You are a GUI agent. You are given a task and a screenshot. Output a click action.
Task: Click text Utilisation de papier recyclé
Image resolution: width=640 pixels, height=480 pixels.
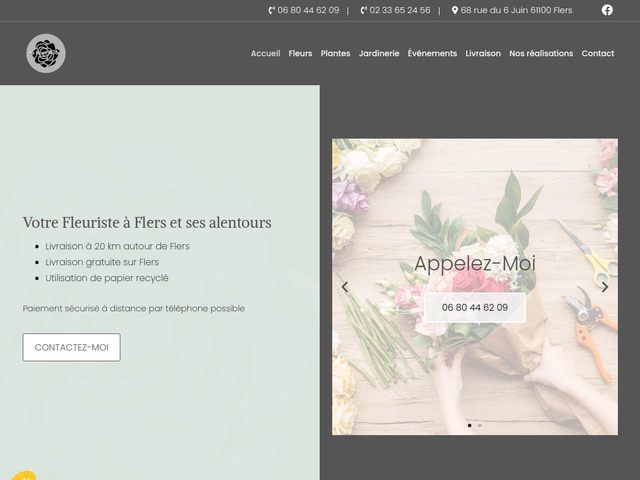point(107,278)
